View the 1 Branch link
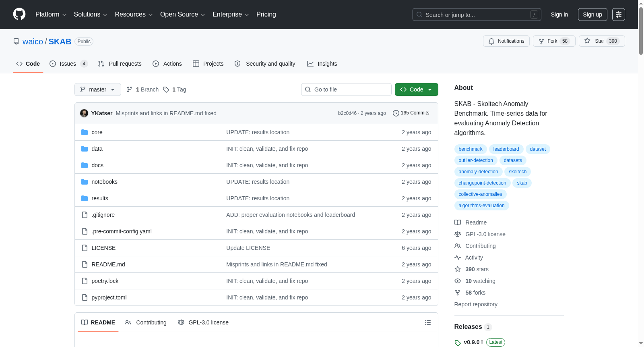 click(143, 89)
